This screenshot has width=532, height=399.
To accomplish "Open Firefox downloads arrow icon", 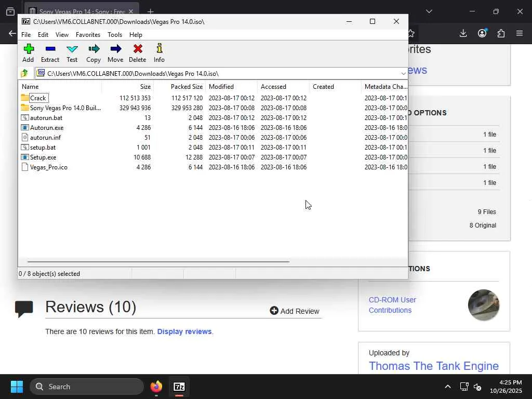I will tap(463, 33).
